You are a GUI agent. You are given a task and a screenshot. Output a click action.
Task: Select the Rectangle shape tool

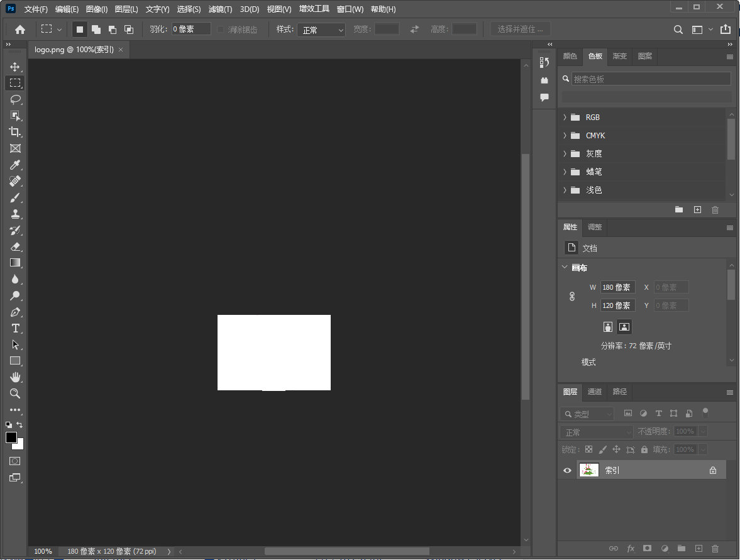[x=15, y=361]
